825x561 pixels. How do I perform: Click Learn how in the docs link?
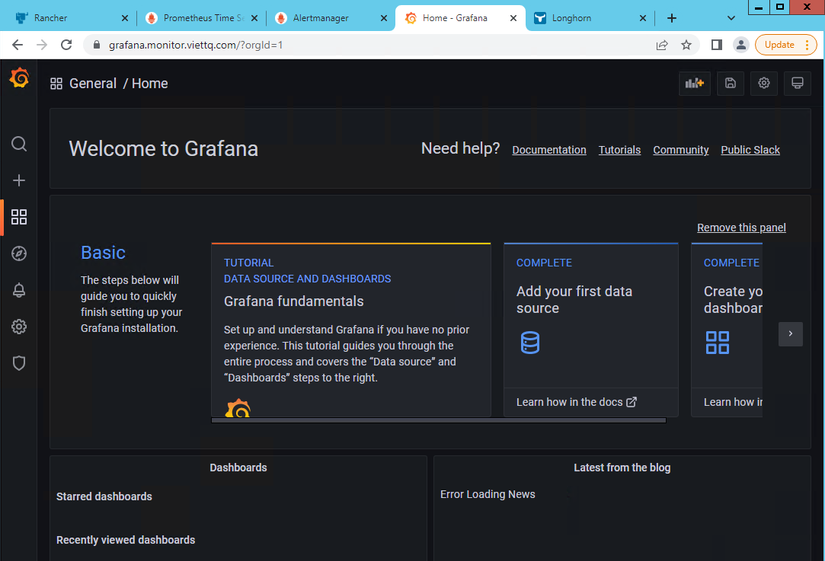point(576,402)
